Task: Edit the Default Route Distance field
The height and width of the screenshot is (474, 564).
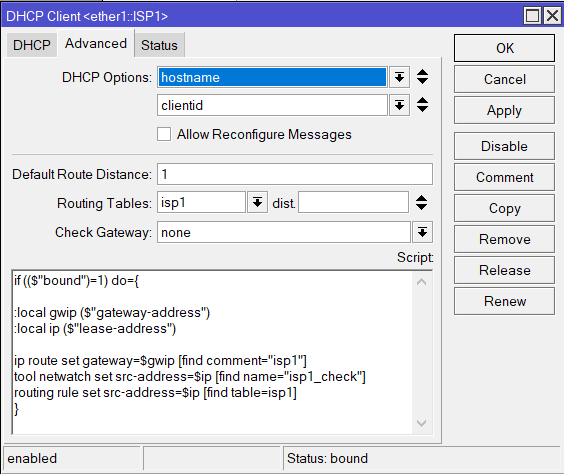Action: tap(295, 174)
